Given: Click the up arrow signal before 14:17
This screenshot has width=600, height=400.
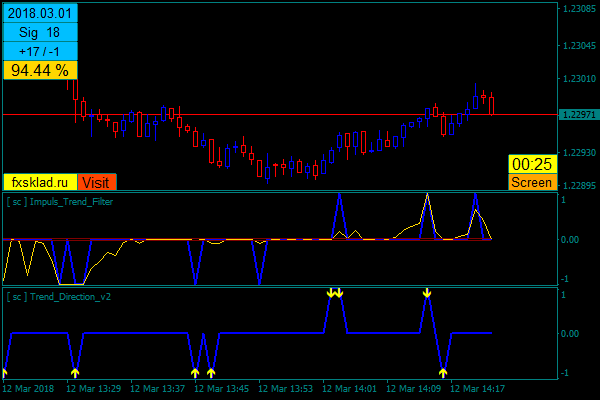Looking at the screenshot, I should coord(443,372).
